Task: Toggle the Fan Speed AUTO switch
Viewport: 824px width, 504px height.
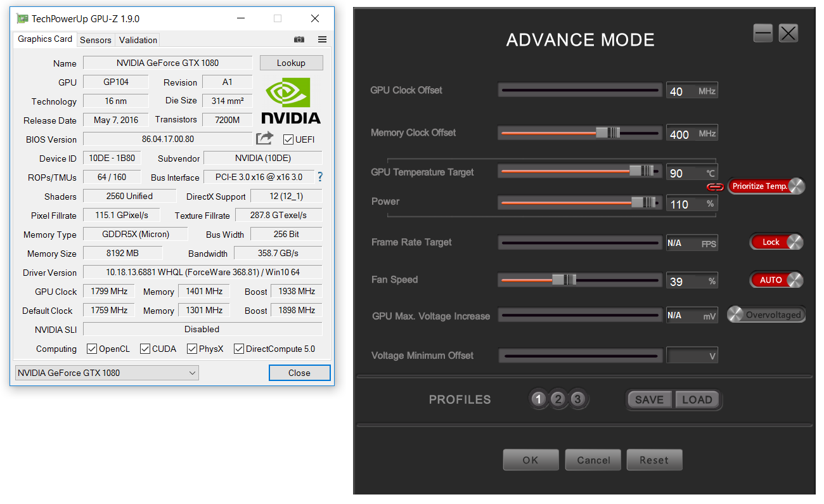Action: 776,280
